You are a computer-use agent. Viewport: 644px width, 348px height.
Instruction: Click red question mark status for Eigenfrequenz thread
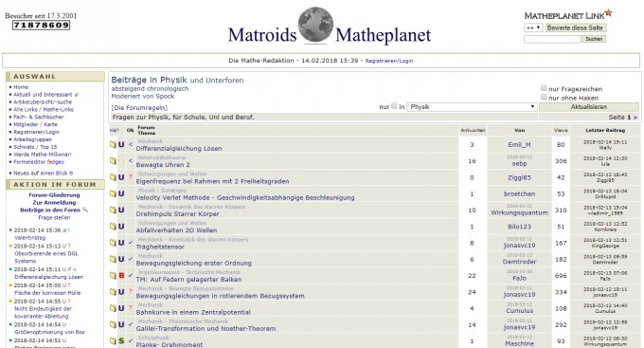click(x=131, y=177)
